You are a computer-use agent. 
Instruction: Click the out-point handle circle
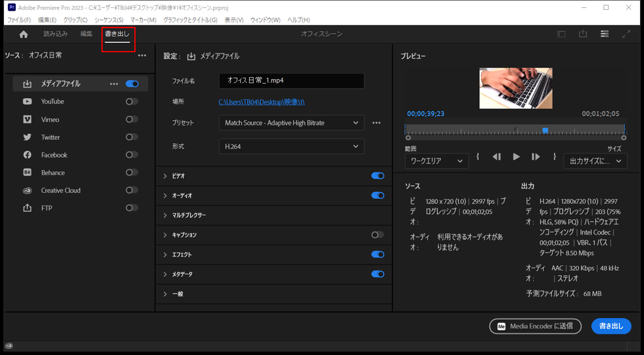point(624,138)
